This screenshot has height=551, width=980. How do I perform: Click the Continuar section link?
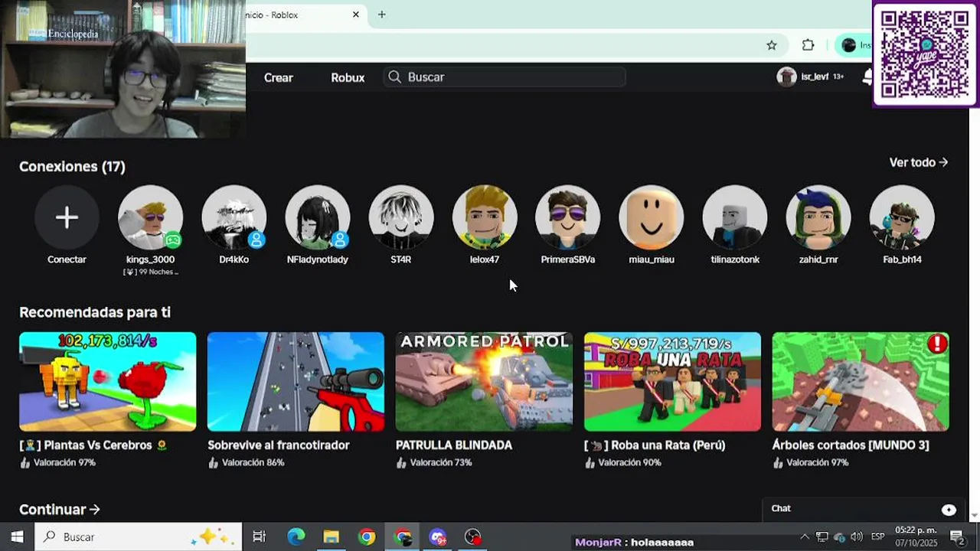point(60,510)
